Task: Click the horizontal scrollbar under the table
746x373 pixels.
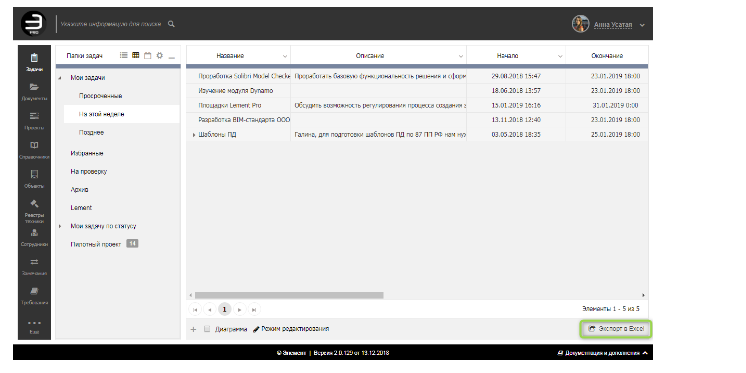Action: point(289,295)
